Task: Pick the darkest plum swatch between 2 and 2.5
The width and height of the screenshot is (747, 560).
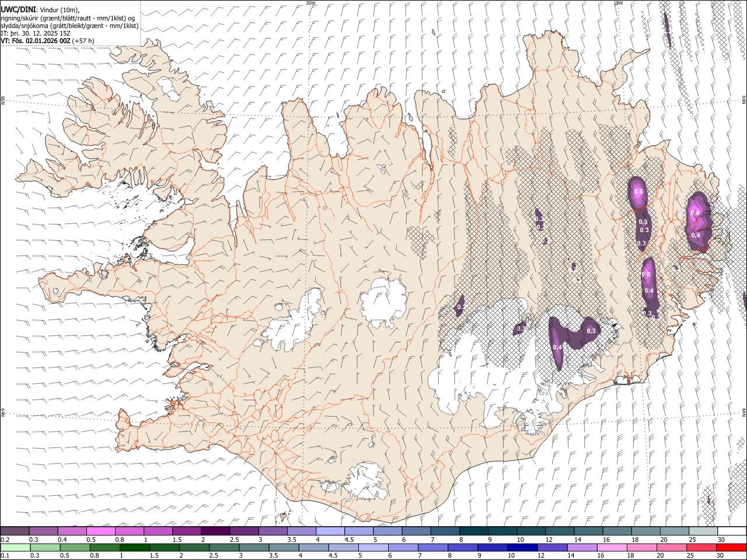Action: [215, 531]
